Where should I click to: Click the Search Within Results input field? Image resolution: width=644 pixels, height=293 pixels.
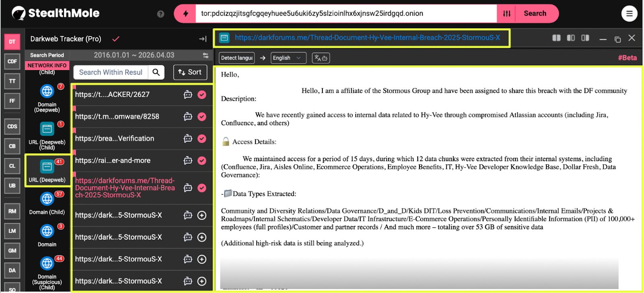111,72
